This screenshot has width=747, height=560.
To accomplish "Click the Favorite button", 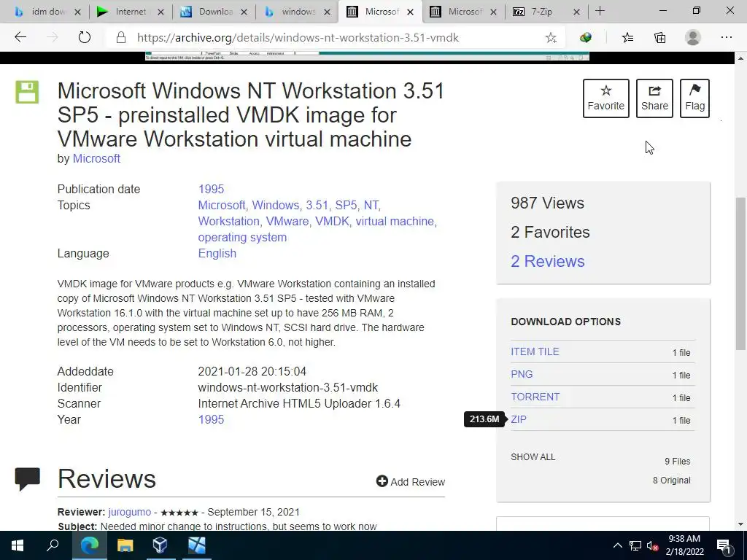I will point(605,98).
